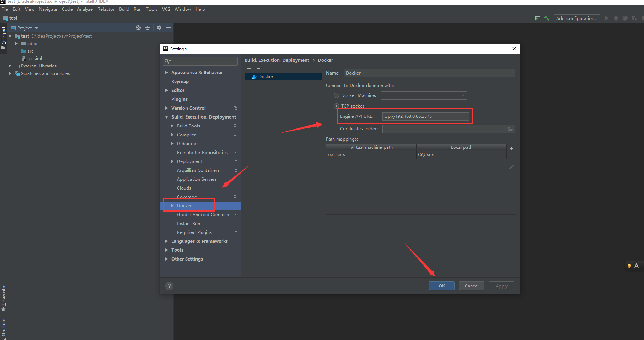The image size is (644, 340).
Task: Open the File menu
Action: [5, 9]
